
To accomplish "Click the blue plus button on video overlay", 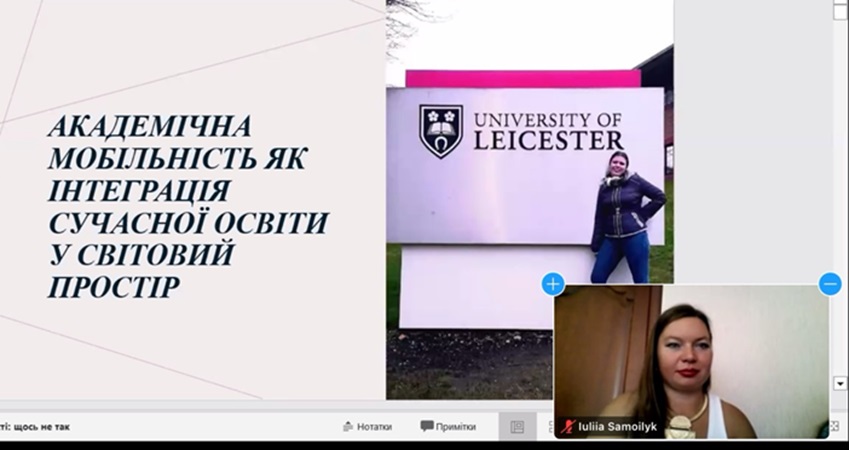I will (553, 284).
